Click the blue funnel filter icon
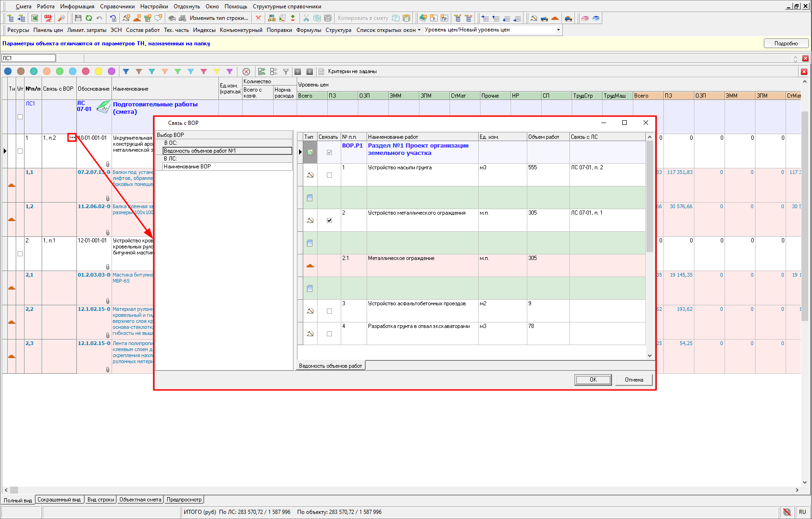 126,71
